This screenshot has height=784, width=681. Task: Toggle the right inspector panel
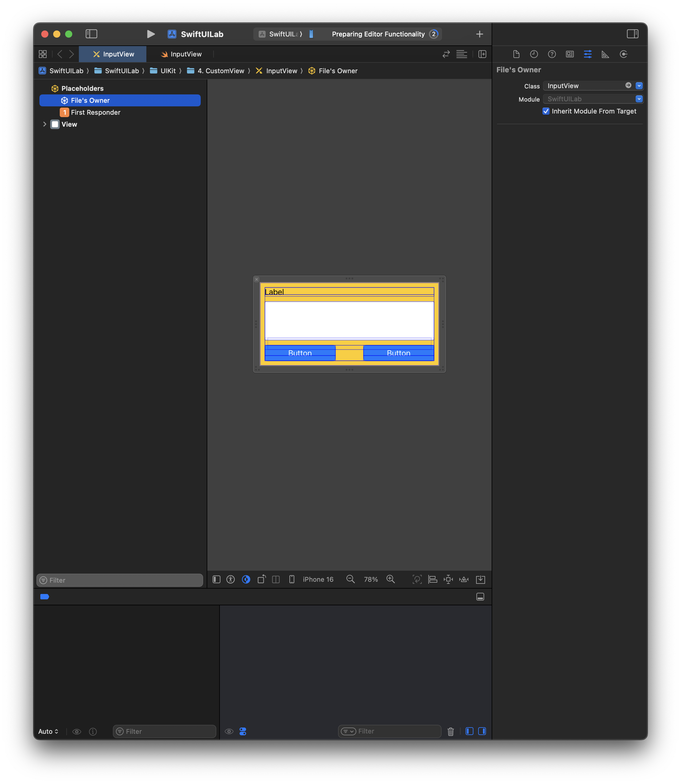click(632, 34)
